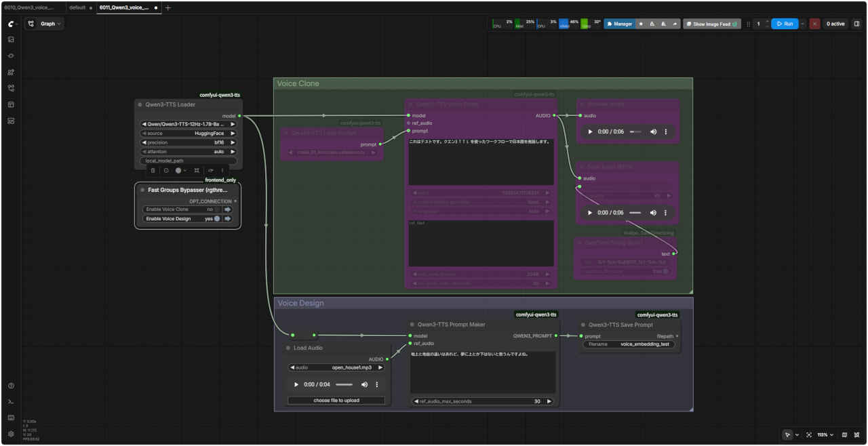
Task: Open the cursor mode dropdown chevron
Action: pos(797,434)
